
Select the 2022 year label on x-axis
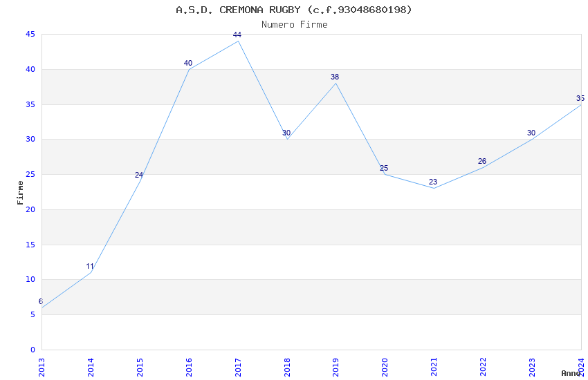[x=483, y=368]
